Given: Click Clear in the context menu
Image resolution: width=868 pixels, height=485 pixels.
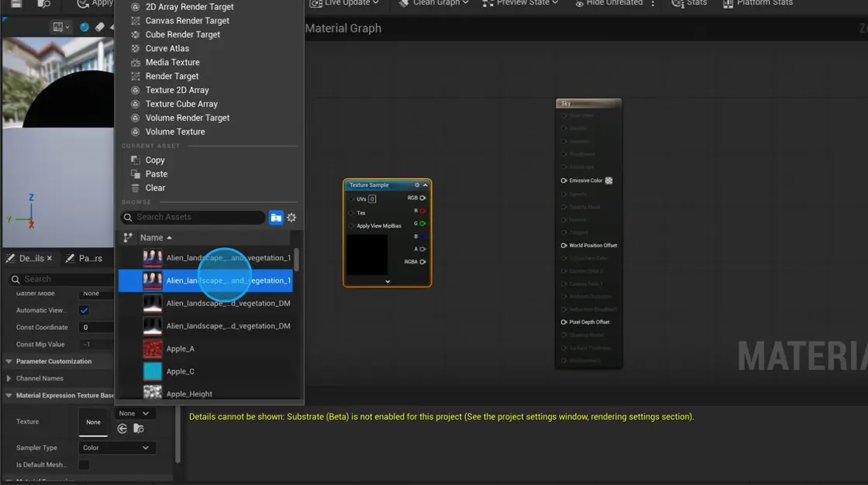Looking at the screenshot, I should 154,187.
